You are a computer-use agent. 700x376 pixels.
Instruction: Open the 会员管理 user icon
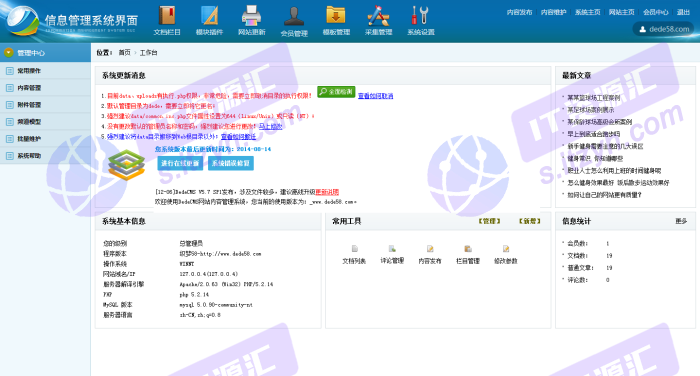click(294, 16)
